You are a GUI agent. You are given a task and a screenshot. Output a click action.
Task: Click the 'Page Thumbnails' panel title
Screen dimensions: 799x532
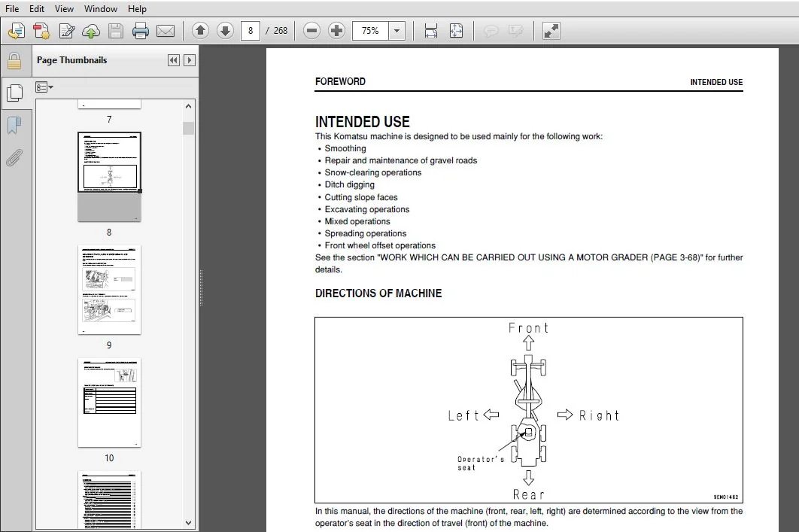pos(71,59)
